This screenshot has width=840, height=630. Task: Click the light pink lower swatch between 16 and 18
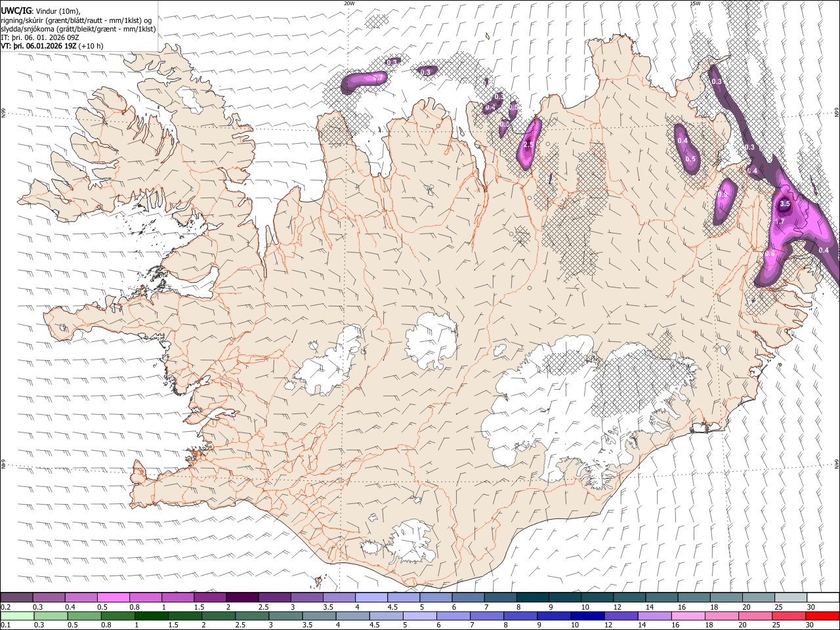click(687, 616)
